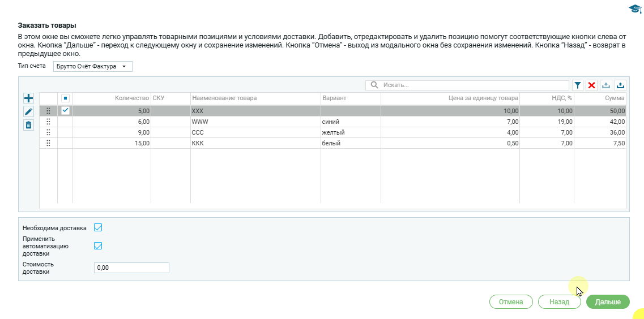The height and width of the screenshot is (319, 644).
Task: Toggle 'Применить автоматизацию доставки' checkbox
Action: pyautogui.click(x=98, y=246)
